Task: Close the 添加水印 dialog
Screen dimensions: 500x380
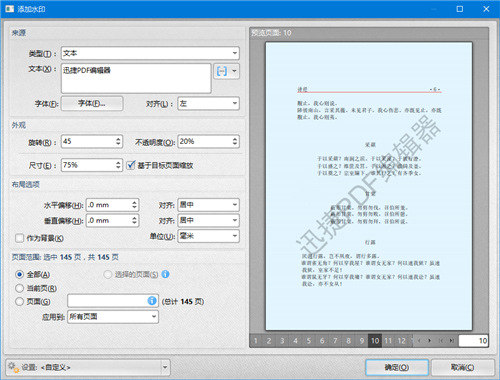Action: (x=486, y=9)
